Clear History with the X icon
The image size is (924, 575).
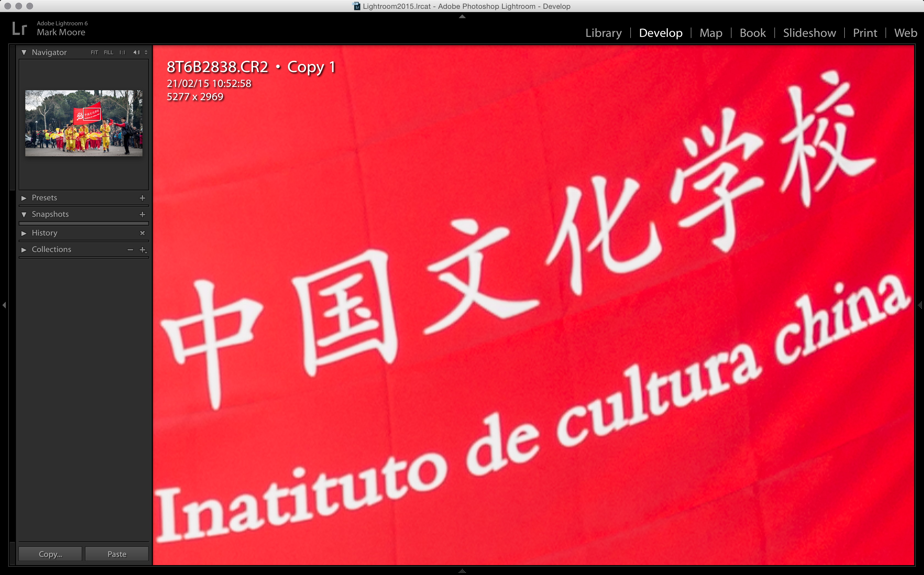pos(142,233)
